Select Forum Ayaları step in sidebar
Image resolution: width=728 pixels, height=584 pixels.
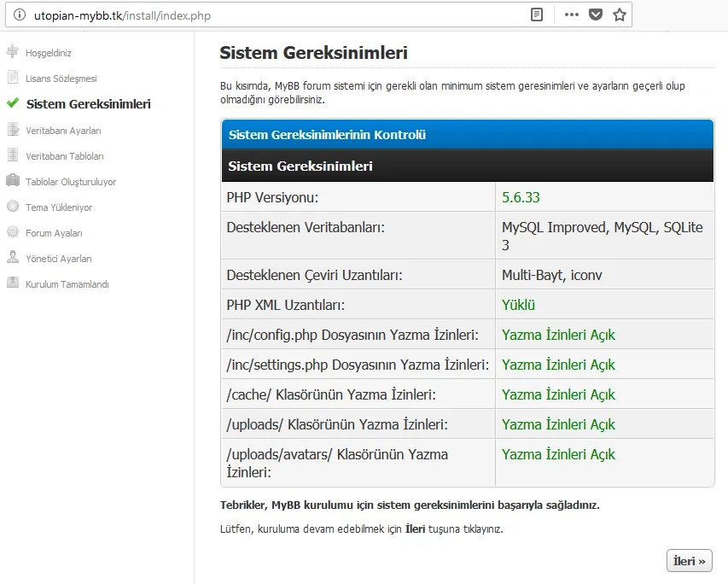click(x=54, y=233)
